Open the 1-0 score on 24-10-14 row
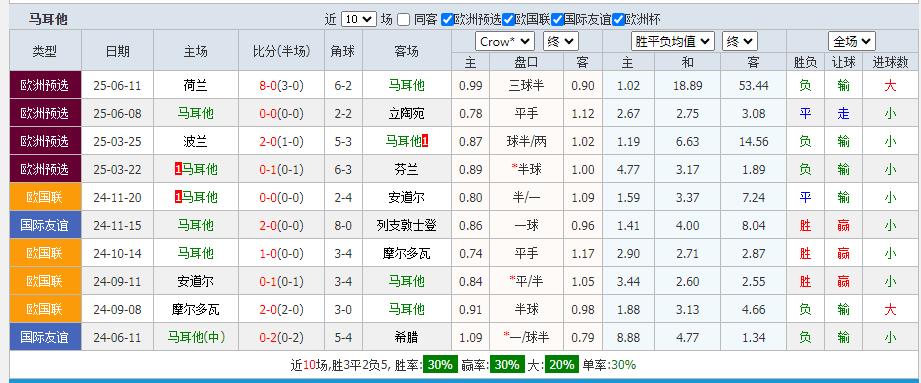The height and width of the screenshot is (383, 921). tap(268, 254)
